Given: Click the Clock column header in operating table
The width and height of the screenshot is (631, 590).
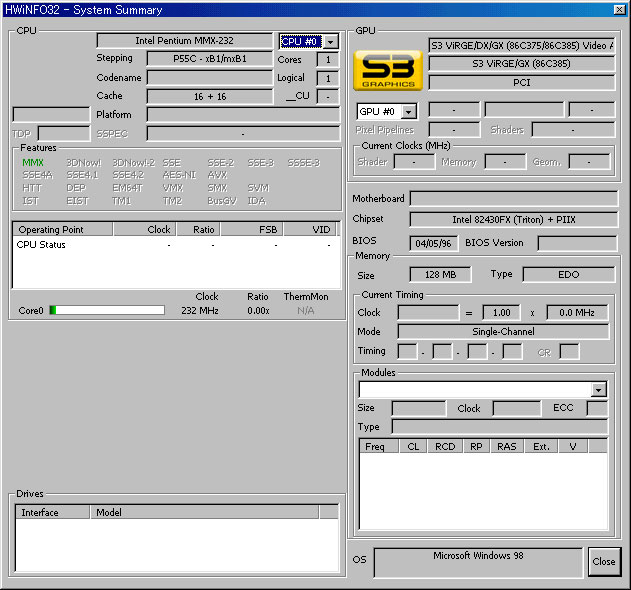Looking at the screenshot, I should pyautogui.click(x=145, y=229).
